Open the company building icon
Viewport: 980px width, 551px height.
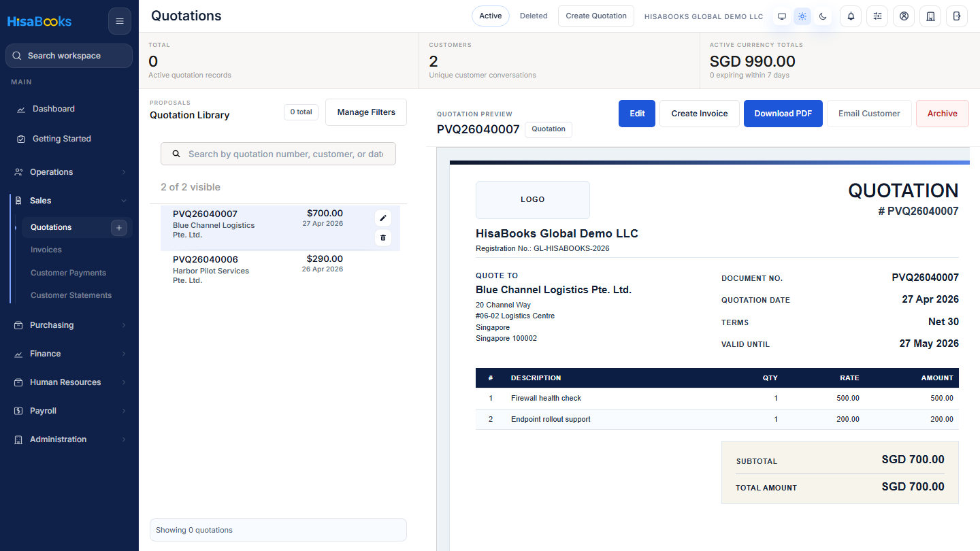pos(930,16)
